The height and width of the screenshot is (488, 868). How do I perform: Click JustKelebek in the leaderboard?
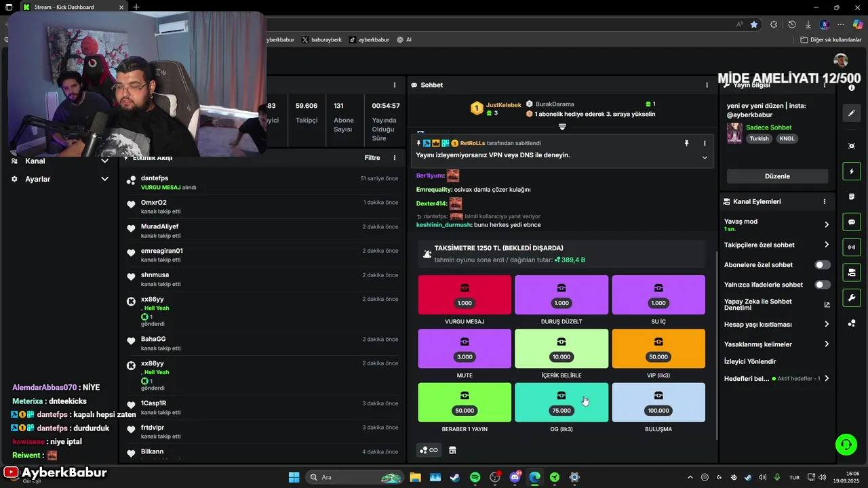[x=504, y=105]
